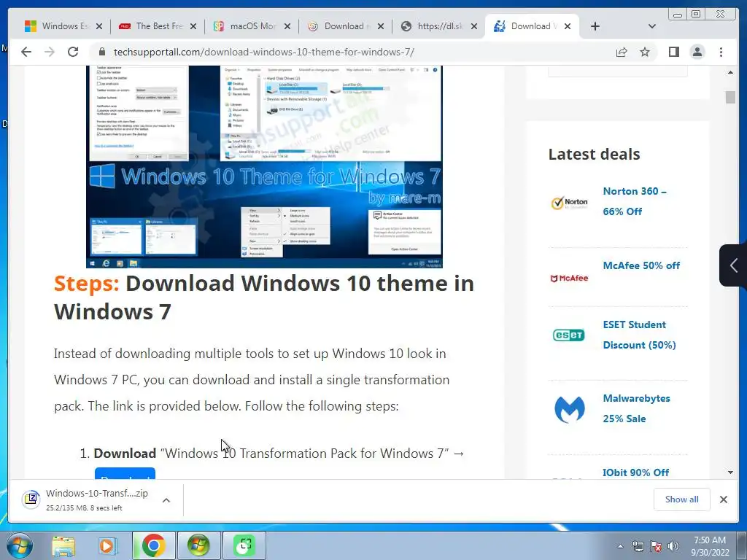Click the volume speaker tray icon
This screenshot has height=560, width=747.
coord(673,546)
